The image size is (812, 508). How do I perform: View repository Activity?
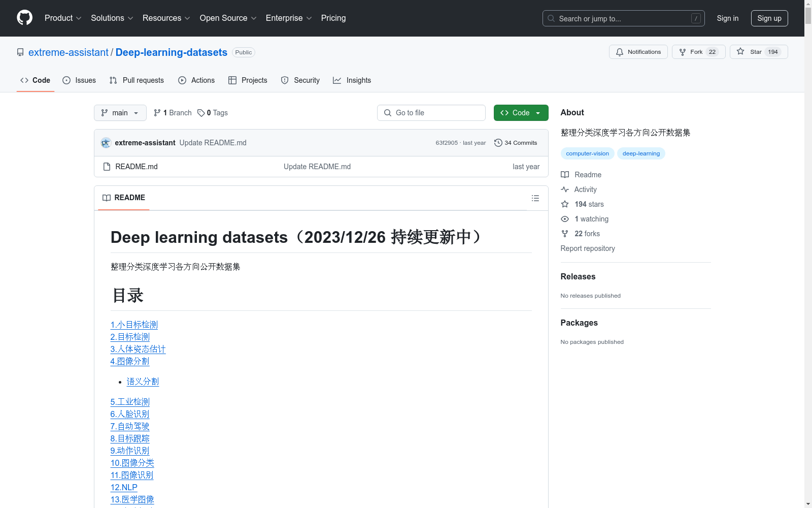[x=579, y=189]
